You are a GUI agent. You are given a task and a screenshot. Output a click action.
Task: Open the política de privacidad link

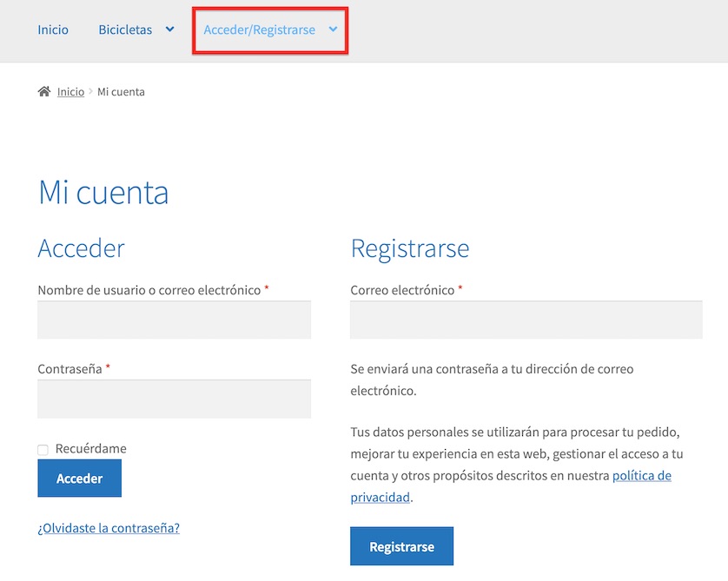pyautogui.click(x=641, y=476)
